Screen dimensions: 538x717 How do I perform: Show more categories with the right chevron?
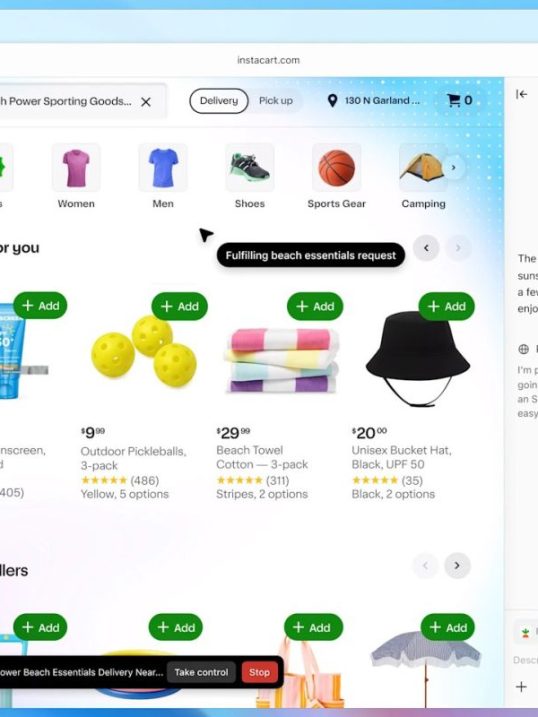453,167
